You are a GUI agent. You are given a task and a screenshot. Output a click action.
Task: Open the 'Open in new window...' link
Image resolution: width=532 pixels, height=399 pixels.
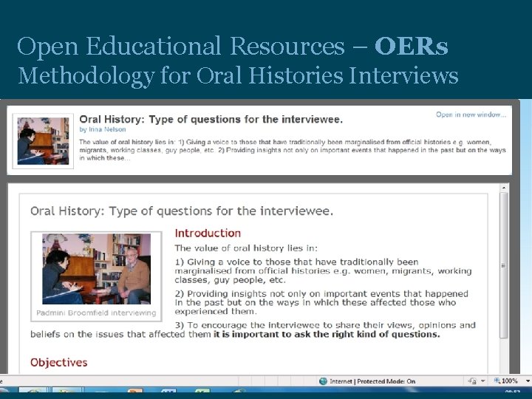click(x=471, y=115)
